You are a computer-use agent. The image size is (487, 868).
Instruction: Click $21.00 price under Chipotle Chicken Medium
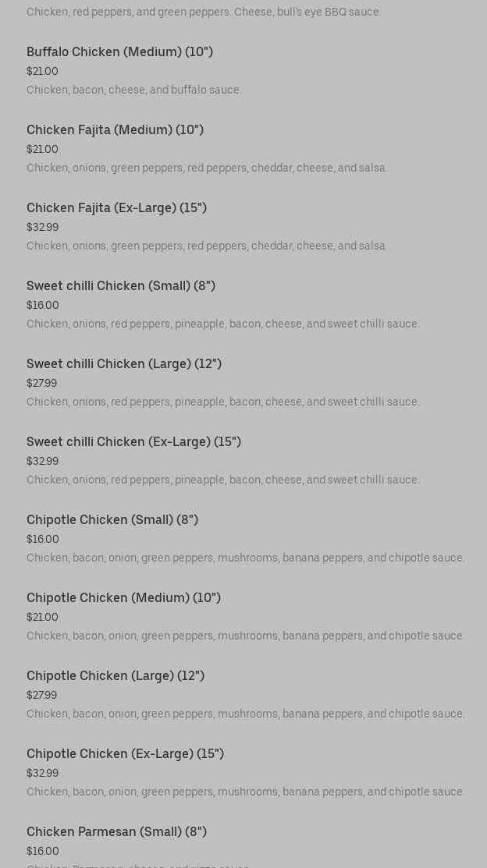coord(42,618)
